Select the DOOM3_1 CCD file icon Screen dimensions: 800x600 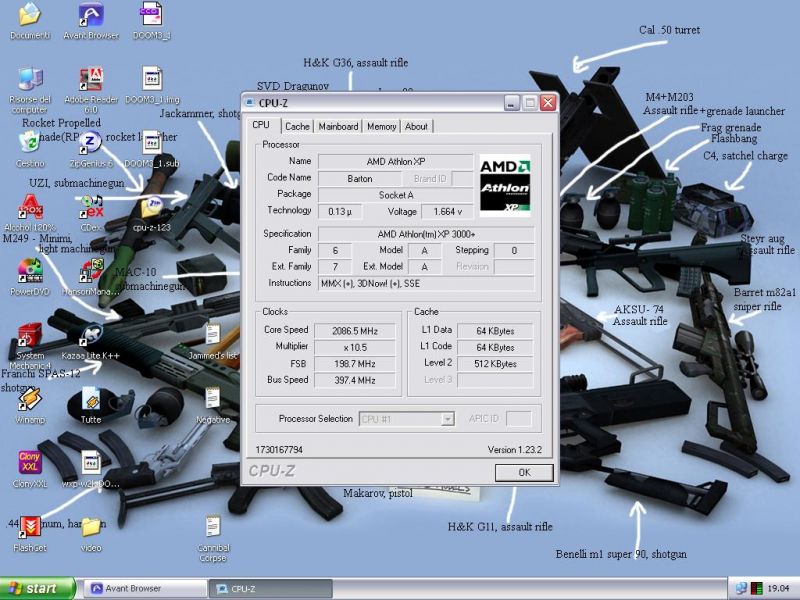[152, 14]
